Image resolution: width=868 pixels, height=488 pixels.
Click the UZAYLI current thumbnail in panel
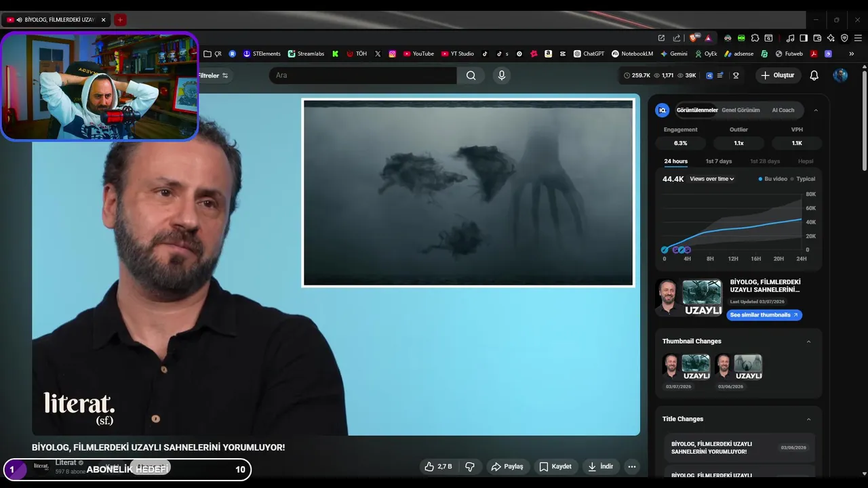tap(689, 298)
